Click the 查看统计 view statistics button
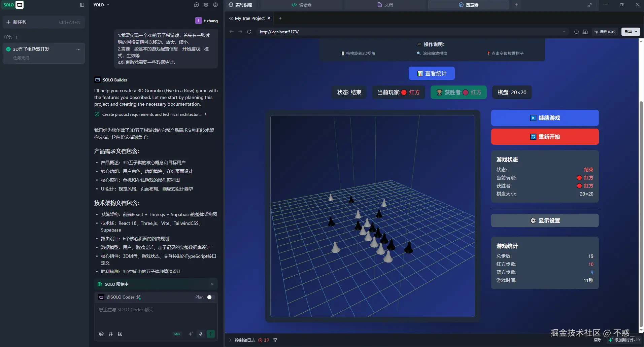The height and width of the screenshot is (347, 644). [x=432, y=73]
